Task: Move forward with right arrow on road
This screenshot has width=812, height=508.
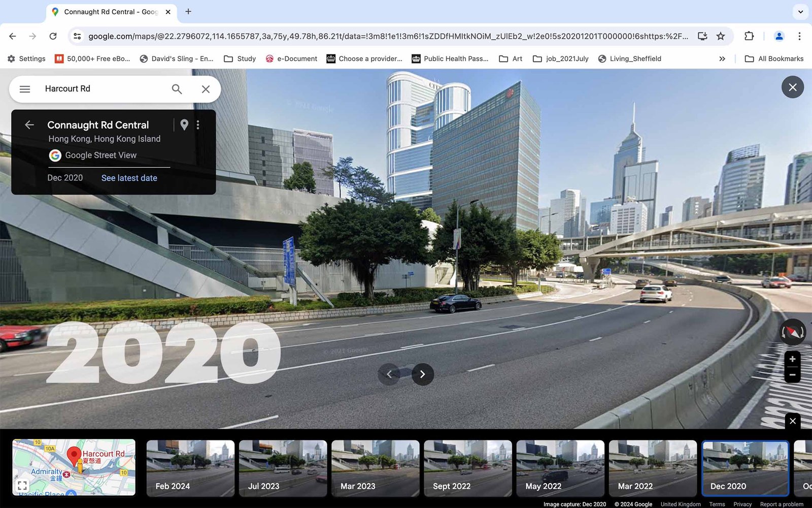Action: (422, 374)
